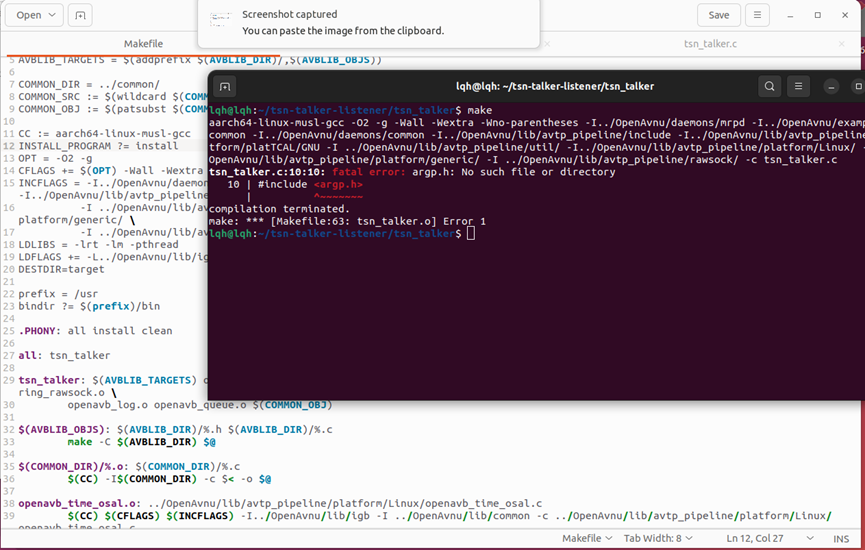Switch to the tsn_talker.c tab
This screenshot has width=865, height=550.
click(710, 44)
